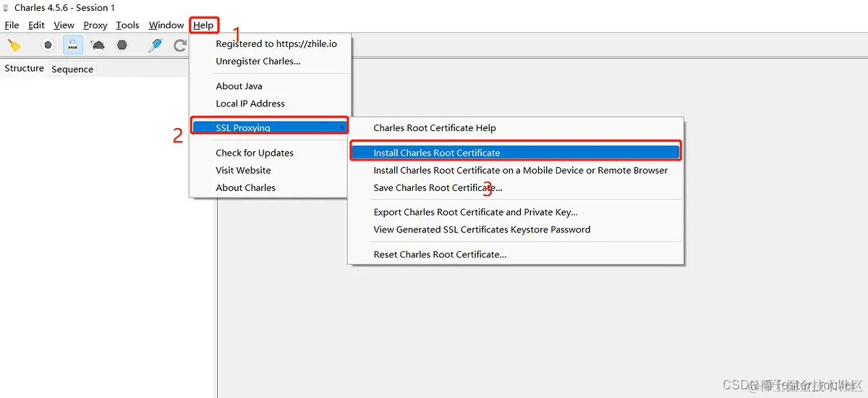Image resolution: width=868 pixels, height=398 pixels.
Task: Close the open Help menu
Action: point(204,25)
